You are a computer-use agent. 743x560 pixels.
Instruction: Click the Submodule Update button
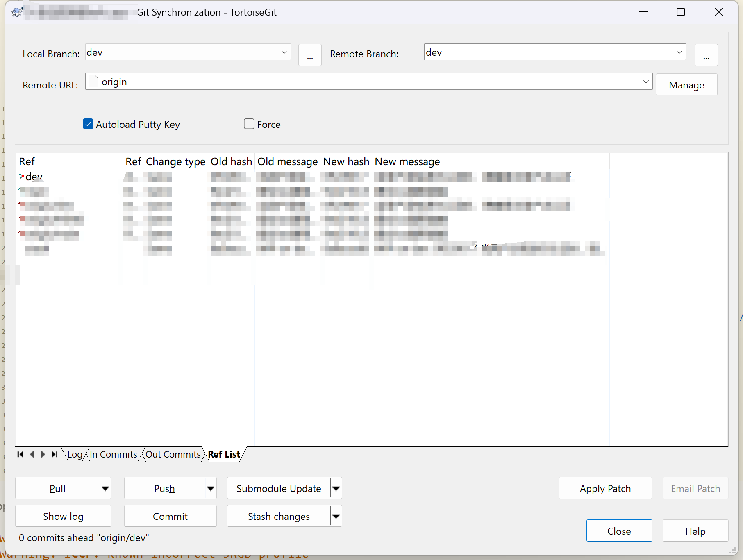coord(279,488)
